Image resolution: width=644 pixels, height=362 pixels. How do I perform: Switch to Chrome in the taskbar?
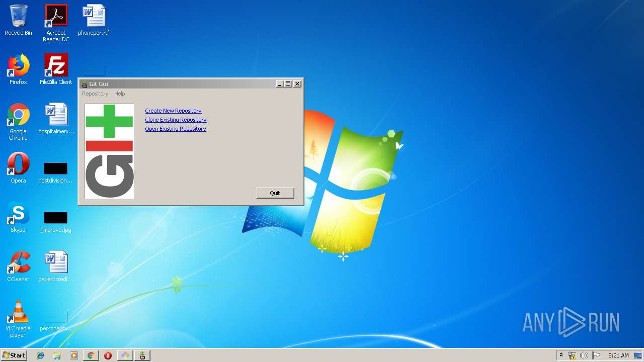[91, 355]
